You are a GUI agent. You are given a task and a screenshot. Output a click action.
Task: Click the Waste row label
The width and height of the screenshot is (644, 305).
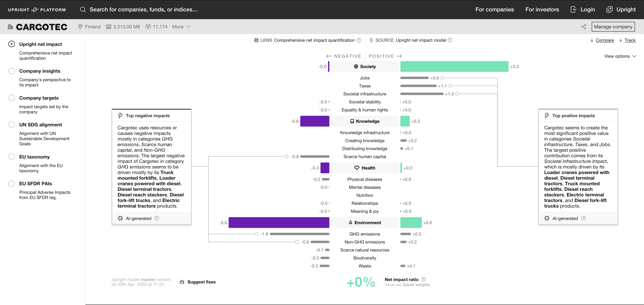pyautogui.click(x=364, y=266)
